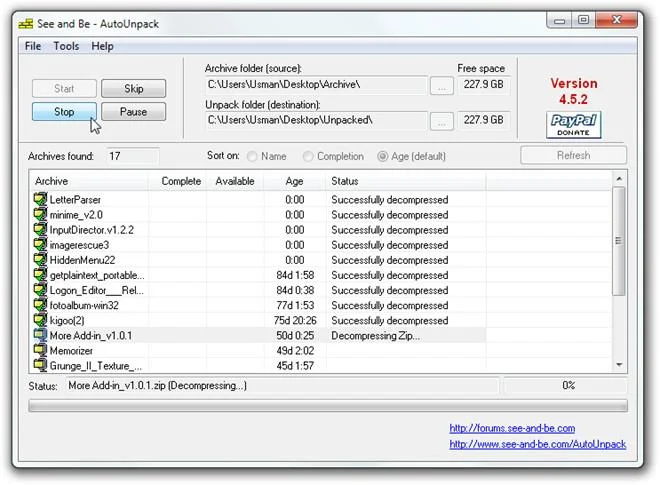The height and width of the screenshot is (485, 660).
Task: Open the Tools menu
Action: point(66,46)
